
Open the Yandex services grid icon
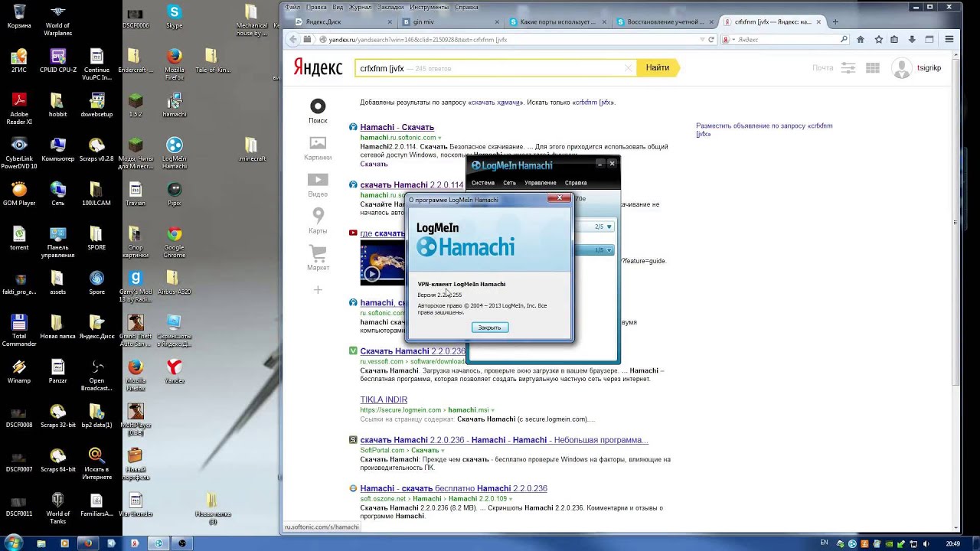tap(872, 68)
